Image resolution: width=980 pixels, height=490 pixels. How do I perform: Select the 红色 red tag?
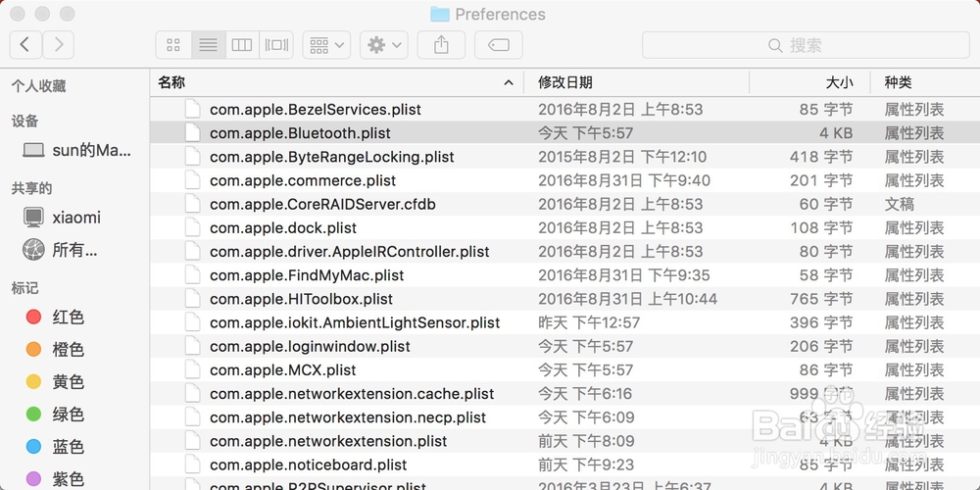pos(55,317)
